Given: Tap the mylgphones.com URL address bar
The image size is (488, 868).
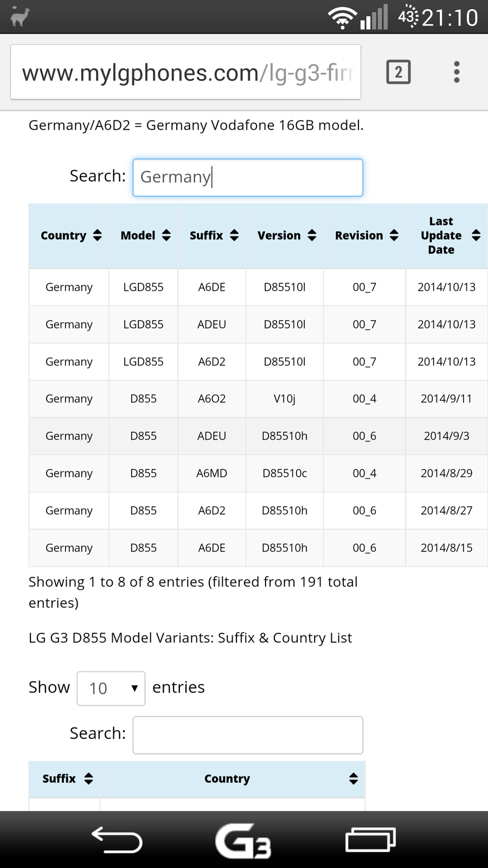Looking at the screenshot, I should tap(185, 73).
